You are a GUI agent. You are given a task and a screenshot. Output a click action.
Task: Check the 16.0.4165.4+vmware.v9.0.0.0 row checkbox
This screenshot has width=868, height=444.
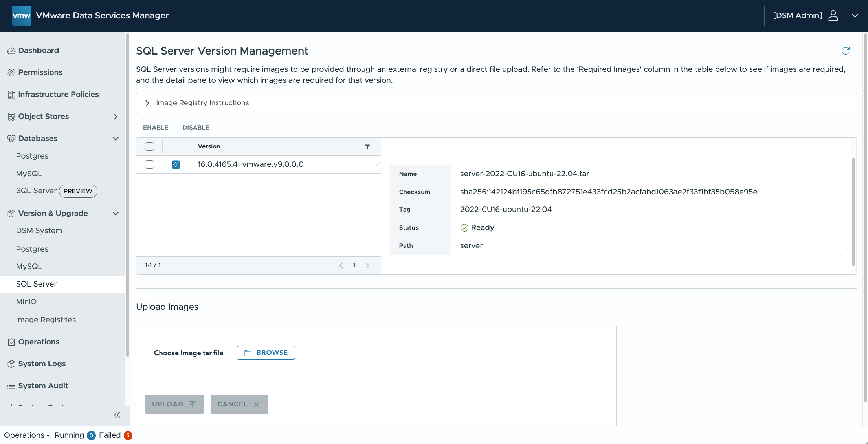[149, 164]
